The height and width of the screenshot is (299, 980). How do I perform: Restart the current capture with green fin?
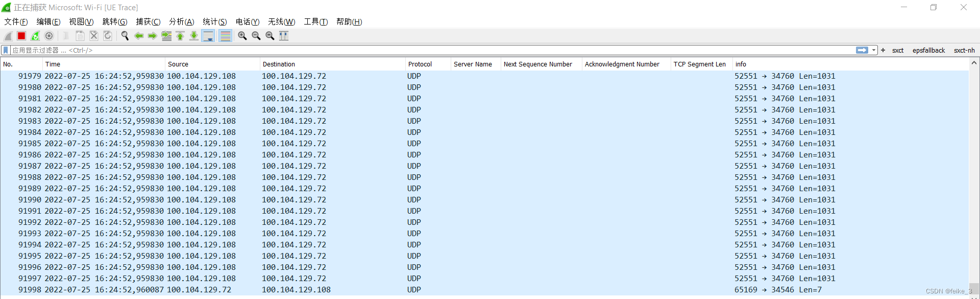click(x=35, y=36)
